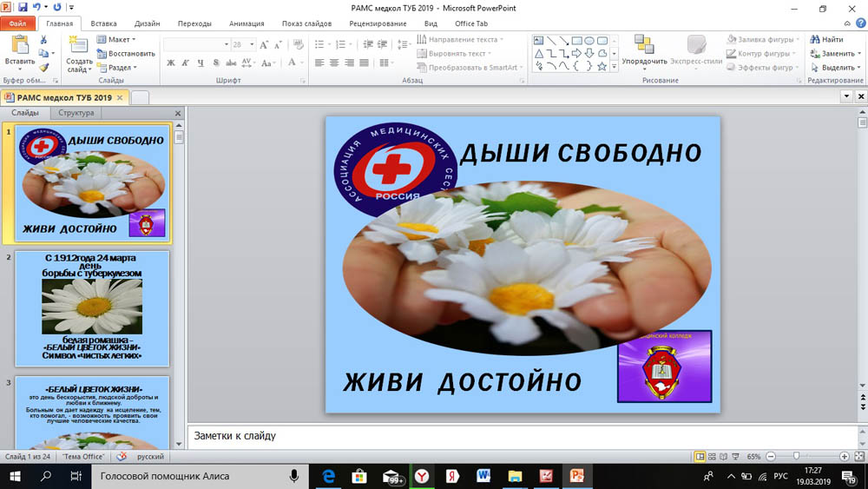Toggle bold Ж formatting
The width and height of the screenshot is (868, 489).
click(171, 63)
